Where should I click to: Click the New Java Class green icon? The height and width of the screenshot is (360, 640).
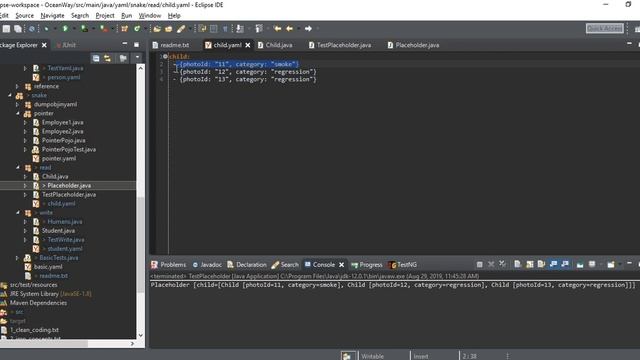click(137, 29)
